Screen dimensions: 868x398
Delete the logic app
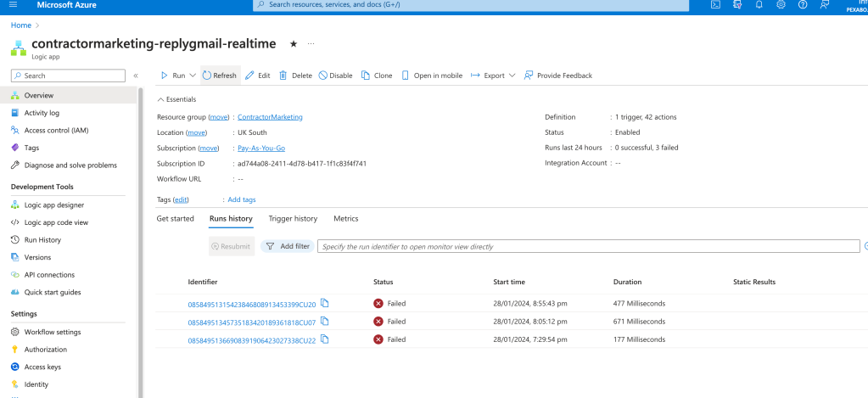(x=295, y=76)
